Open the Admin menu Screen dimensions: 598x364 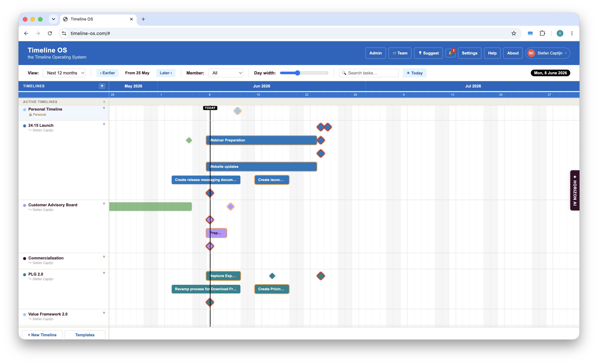[375, 53]
